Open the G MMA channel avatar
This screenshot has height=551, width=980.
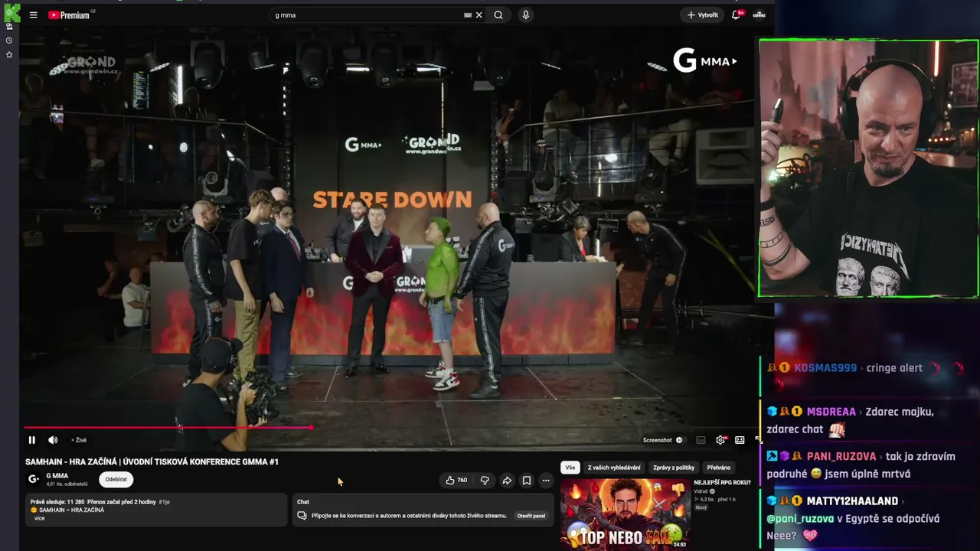[x=34, y=479]
